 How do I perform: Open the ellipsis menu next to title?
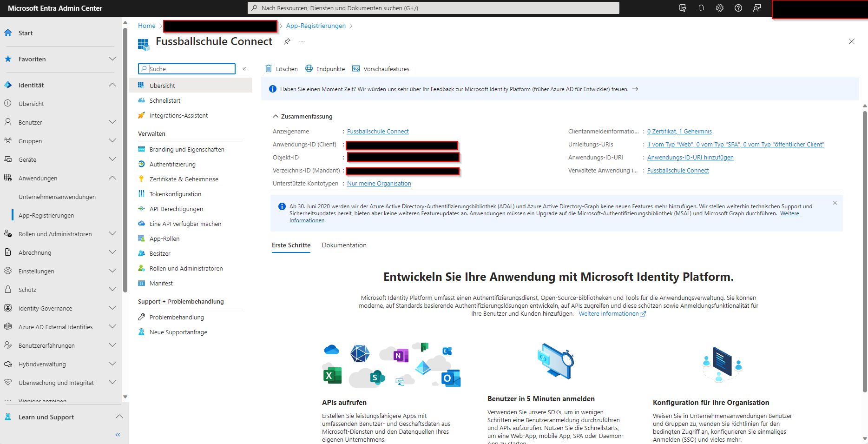pos(302,42)
